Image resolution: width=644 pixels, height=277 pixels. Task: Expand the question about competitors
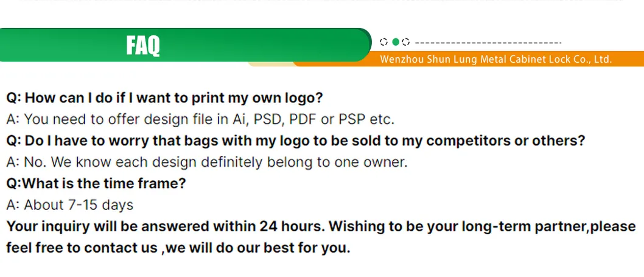(295, 141)
